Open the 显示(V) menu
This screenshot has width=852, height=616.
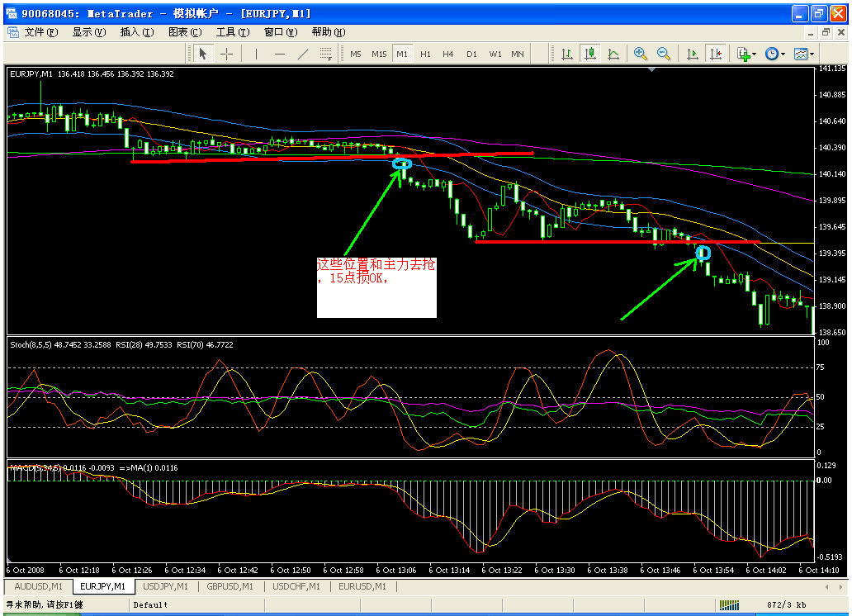click(89, 32)
